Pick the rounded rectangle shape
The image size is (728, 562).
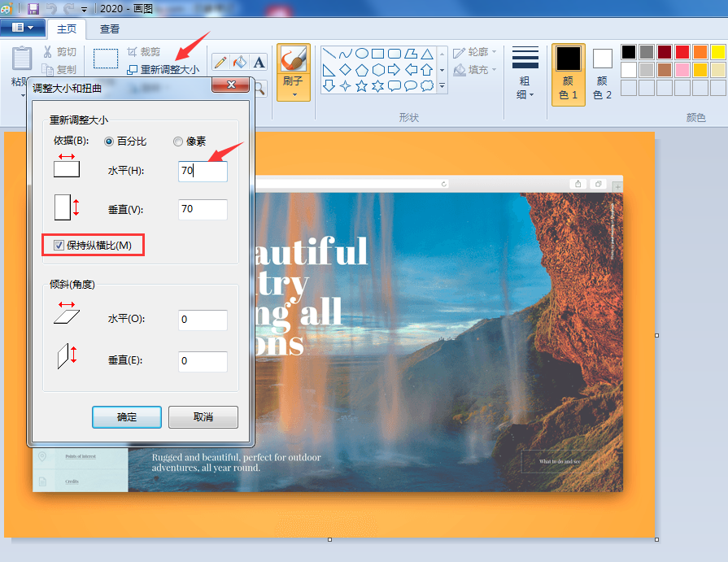point(395,54)
